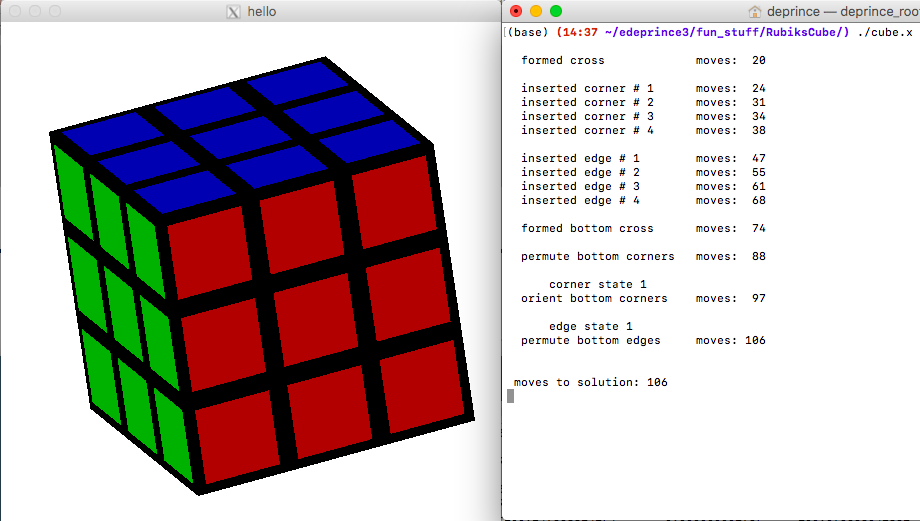Click the hello window title text
The height and width of the screenshot is (521, 920).
pyautogui.click(x=262, y=12)
